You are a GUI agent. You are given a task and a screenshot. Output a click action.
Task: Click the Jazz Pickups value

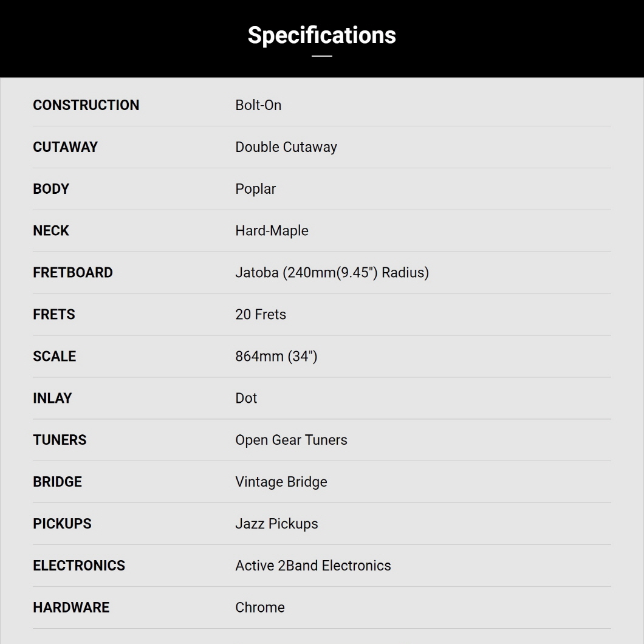[x=277, y=524]
